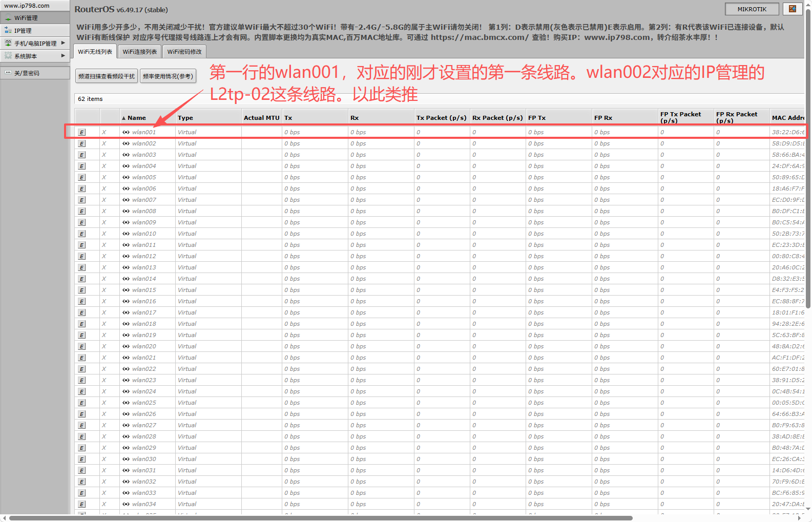
Task: Click the wlan030 name text
Action: 144,459
